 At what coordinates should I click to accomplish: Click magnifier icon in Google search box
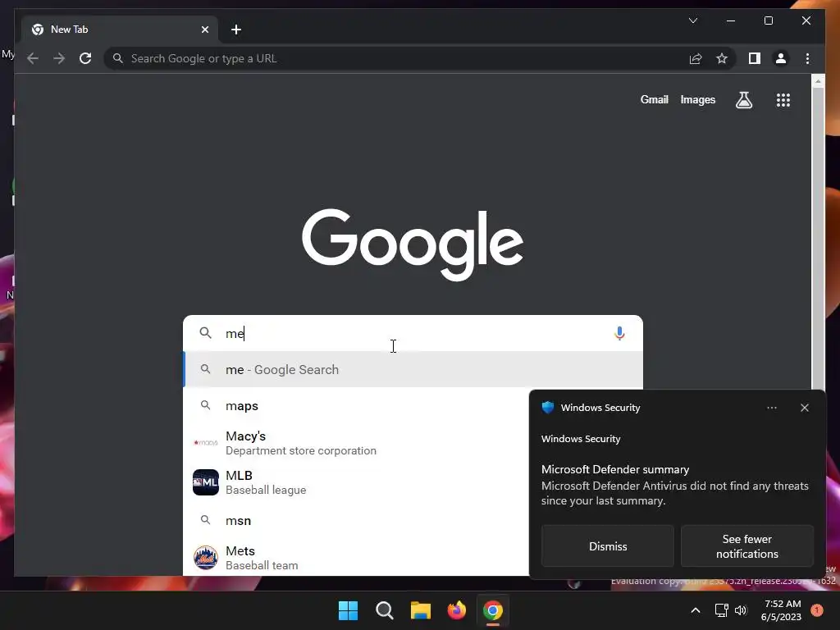click(205, 333)
